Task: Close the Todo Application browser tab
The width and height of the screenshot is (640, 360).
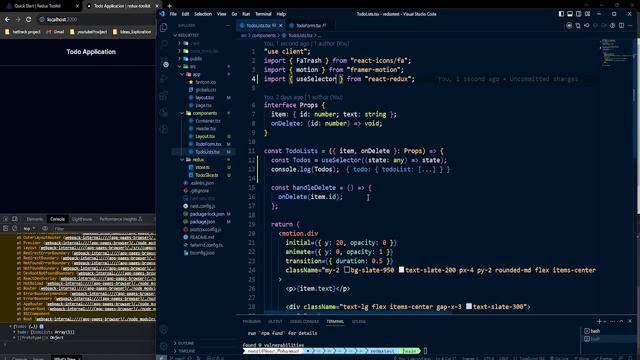Action: (157, 6)
